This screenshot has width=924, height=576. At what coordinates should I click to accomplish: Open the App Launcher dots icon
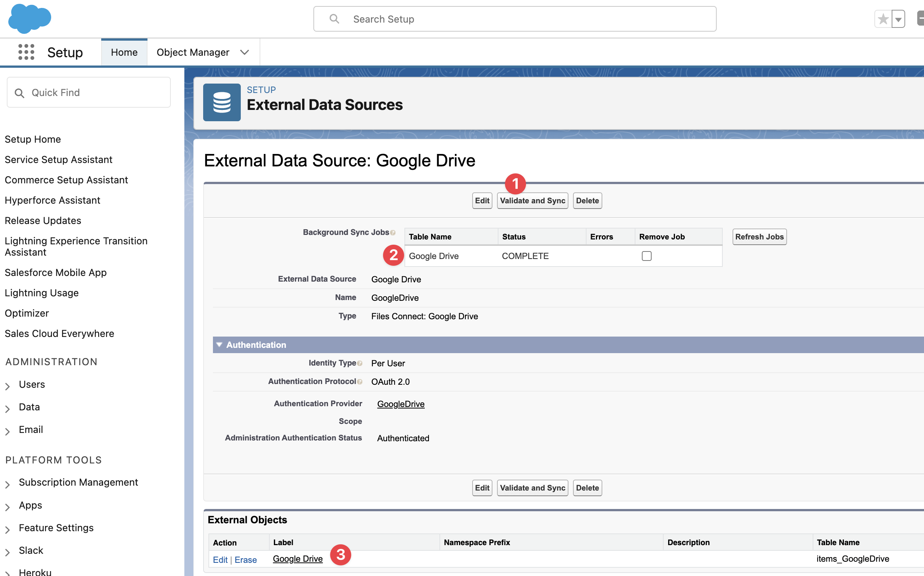26,52
